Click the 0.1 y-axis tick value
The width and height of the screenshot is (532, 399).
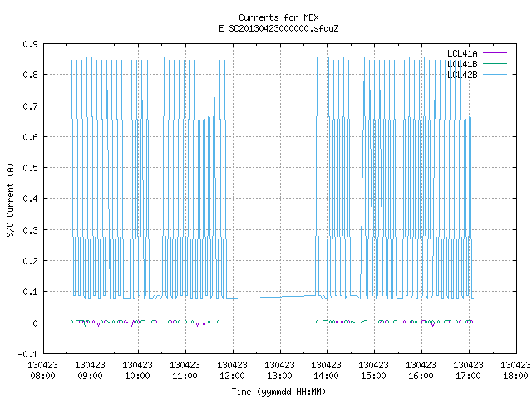[x=30, y=292]
